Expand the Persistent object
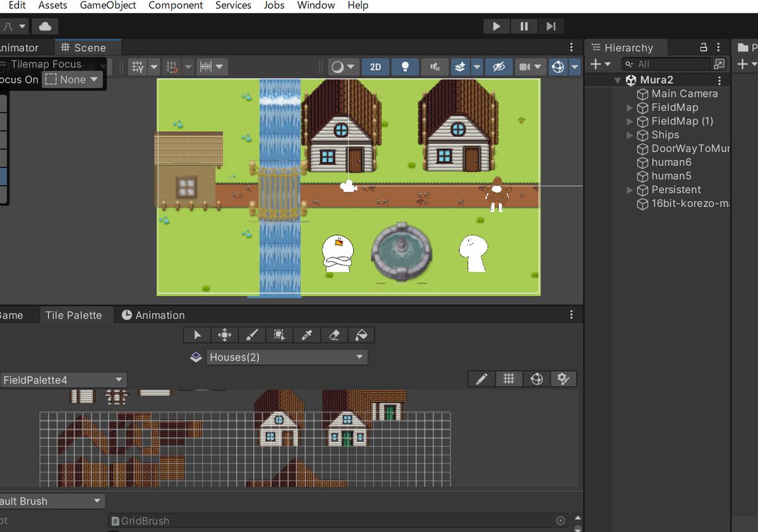The image size is (758, 532). [x=630, y=190]
